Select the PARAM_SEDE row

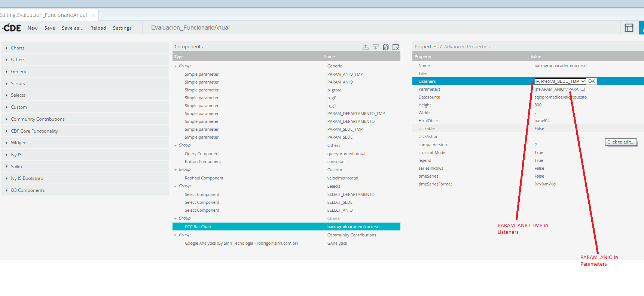pos(286,137)
